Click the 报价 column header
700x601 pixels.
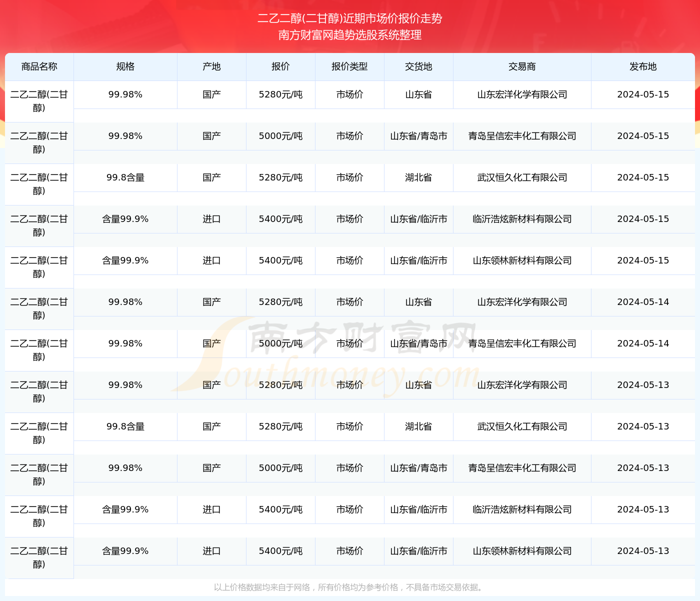coord(280,66)
